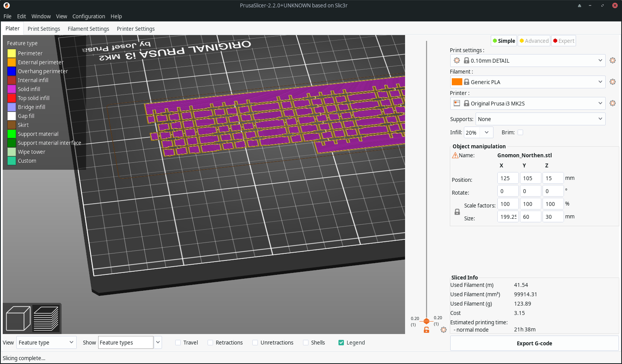Image resolution: width=622 pixels, height=364 pixels.
Task: Click the Rotate X field
Action: click(508, 191)
